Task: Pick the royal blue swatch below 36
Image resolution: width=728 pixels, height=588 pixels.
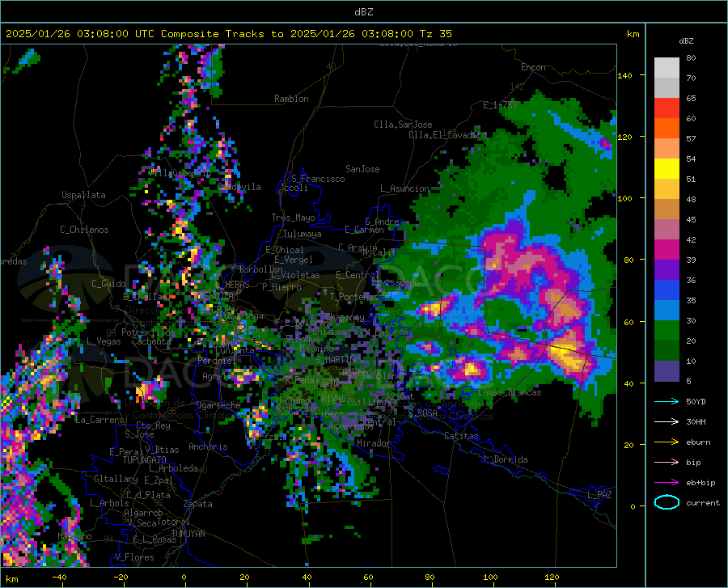Action: tap(667, 290)
